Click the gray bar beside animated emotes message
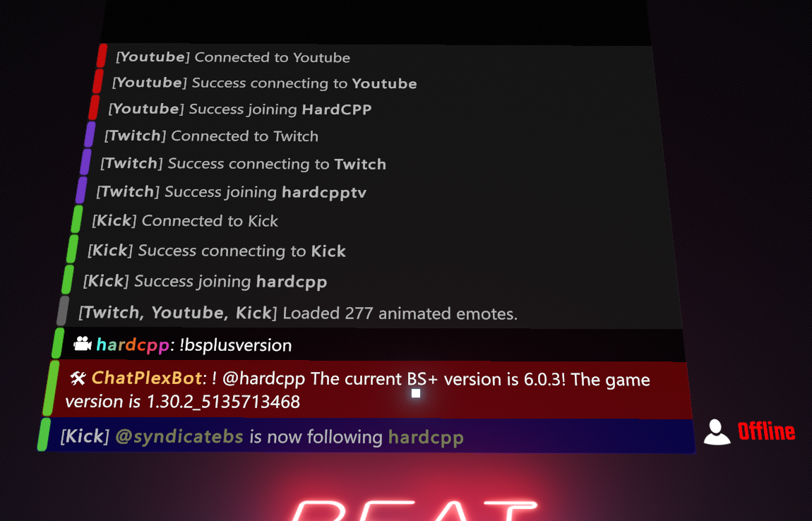 pyautogui.click(x=63, y=311)
